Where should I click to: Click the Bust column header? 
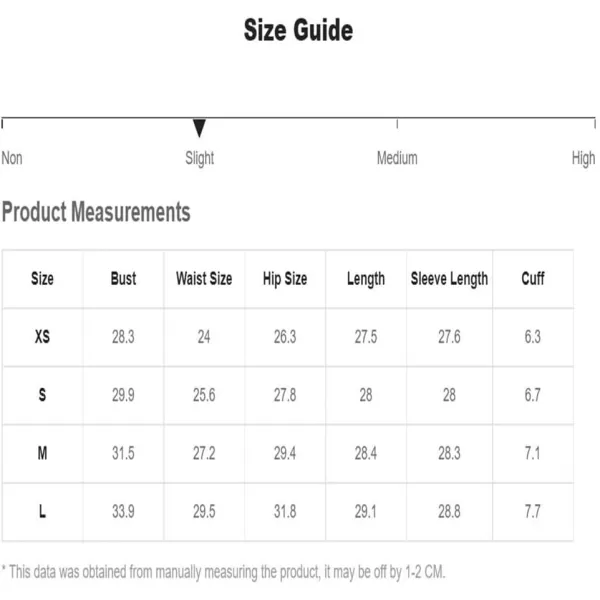click(123, 279)
